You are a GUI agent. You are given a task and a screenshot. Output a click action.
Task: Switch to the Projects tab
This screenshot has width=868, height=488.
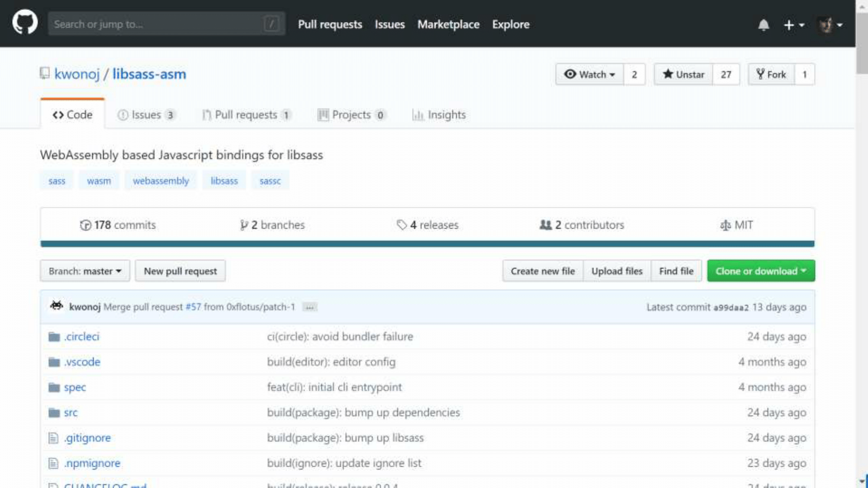(x=352, y=115)
